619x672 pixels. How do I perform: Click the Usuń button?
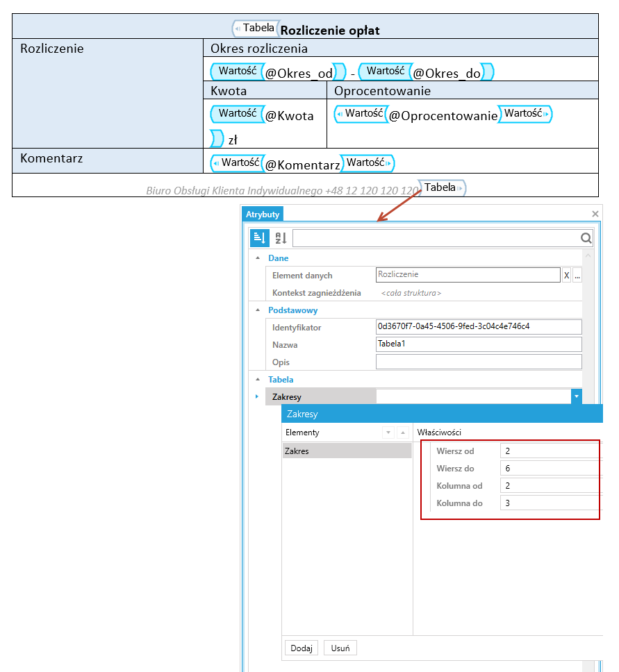tap(340, 648)
